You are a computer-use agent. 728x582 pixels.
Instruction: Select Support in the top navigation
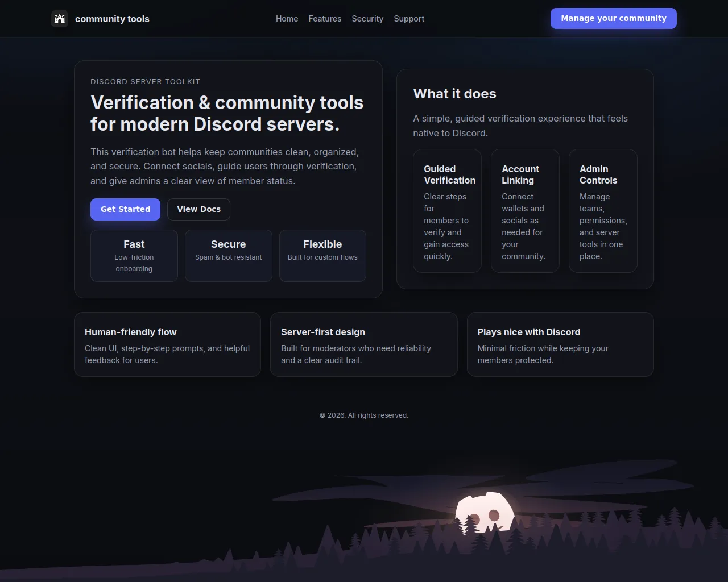point(409,19)
